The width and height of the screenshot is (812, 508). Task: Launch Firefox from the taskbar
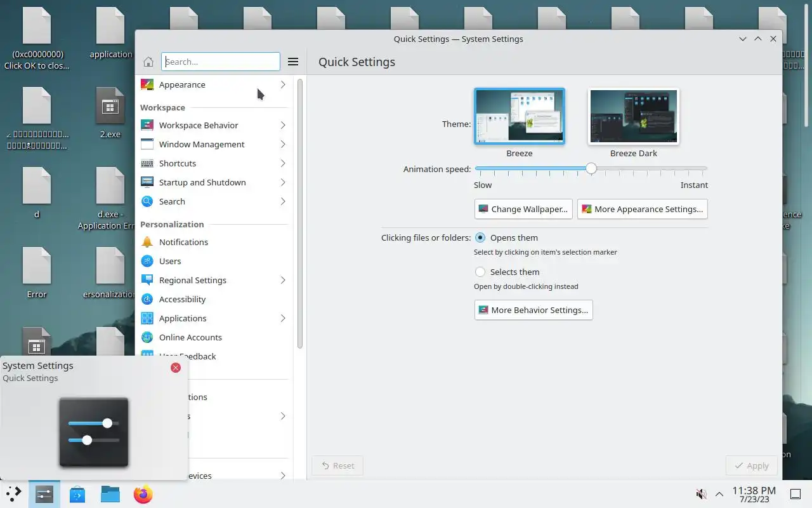click(143, 494)
